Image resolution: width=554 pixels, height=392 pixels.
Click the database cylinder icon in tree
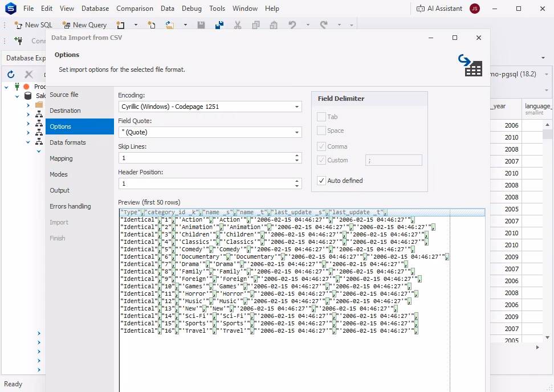point(28,96)
